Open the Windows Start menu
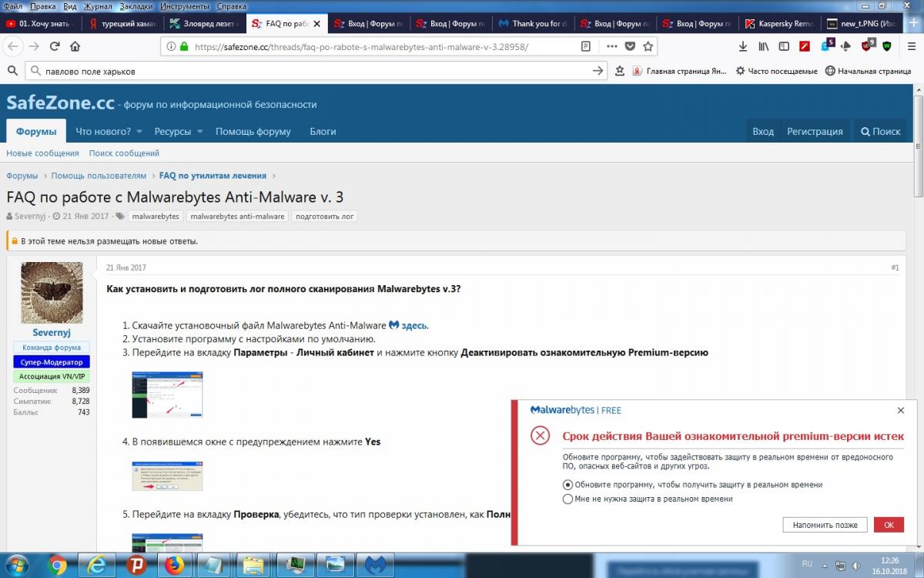 tap(15, 565)
